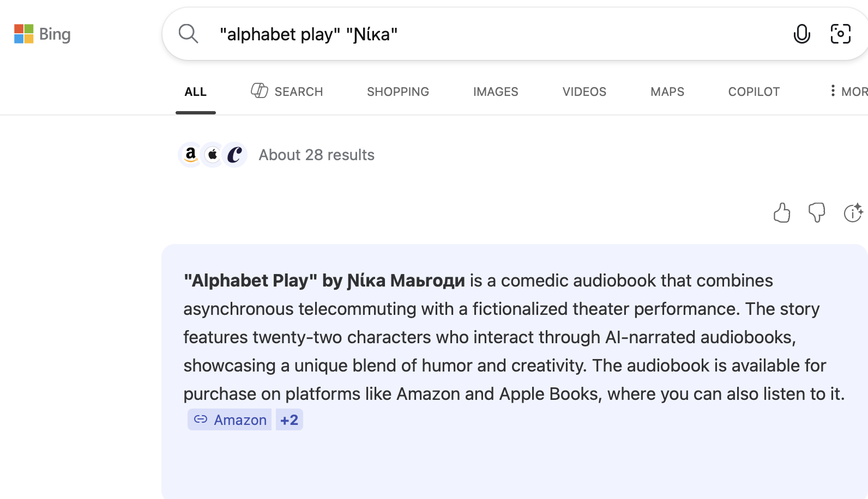Click the thumbs down feedback icon
Screen dimensions: 868x499
tap(816, 212)
